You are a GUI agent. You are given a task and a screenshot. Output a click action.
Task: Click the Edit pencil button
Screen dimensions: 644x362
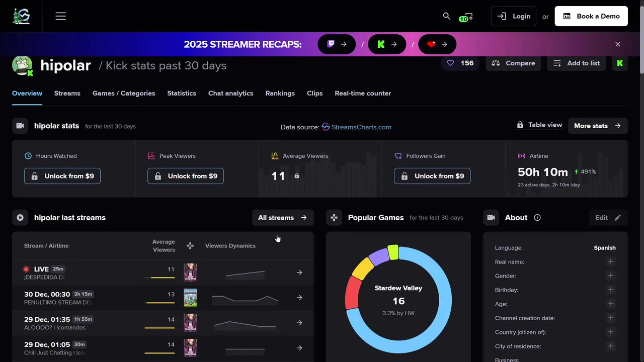(x=608, y=218)
